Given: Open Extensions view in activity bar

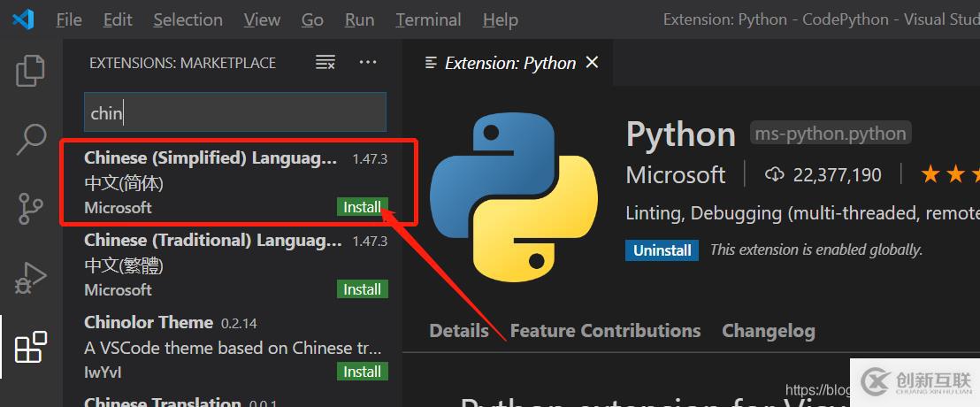Looking at the screenshot, I should point(30,347).
